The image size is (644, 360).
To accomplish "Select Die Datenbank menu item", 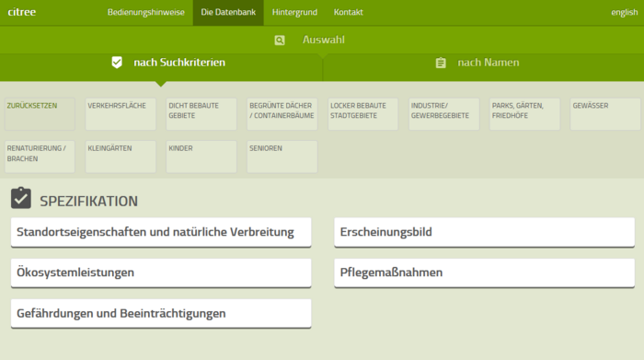I will 228,12.
